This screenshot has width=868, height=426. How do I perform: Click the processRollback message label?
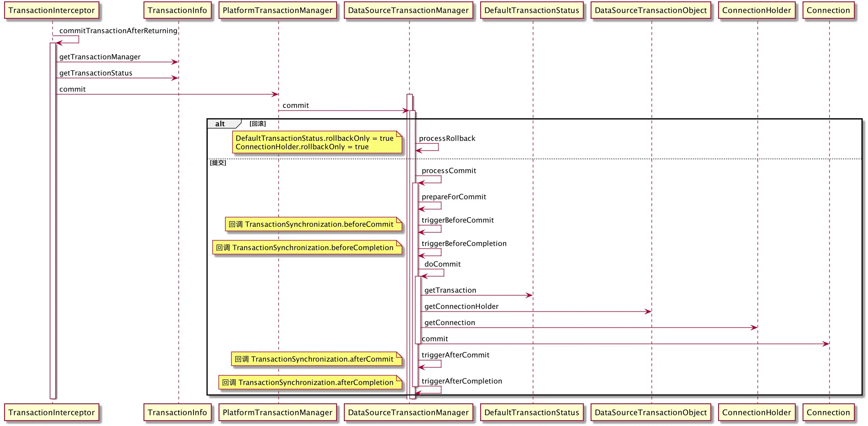(447, 138)
